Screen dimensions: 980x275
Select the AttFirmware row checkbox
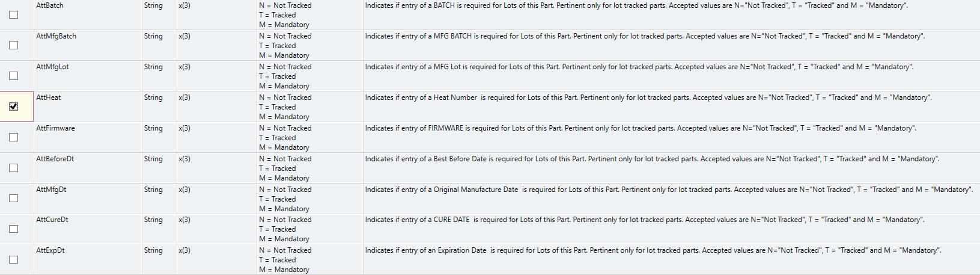point(13,138)
